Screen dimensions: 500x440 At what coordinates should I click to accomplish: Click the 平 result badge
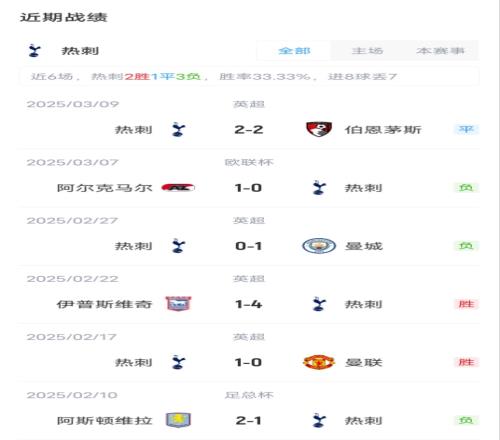point(466,129)
